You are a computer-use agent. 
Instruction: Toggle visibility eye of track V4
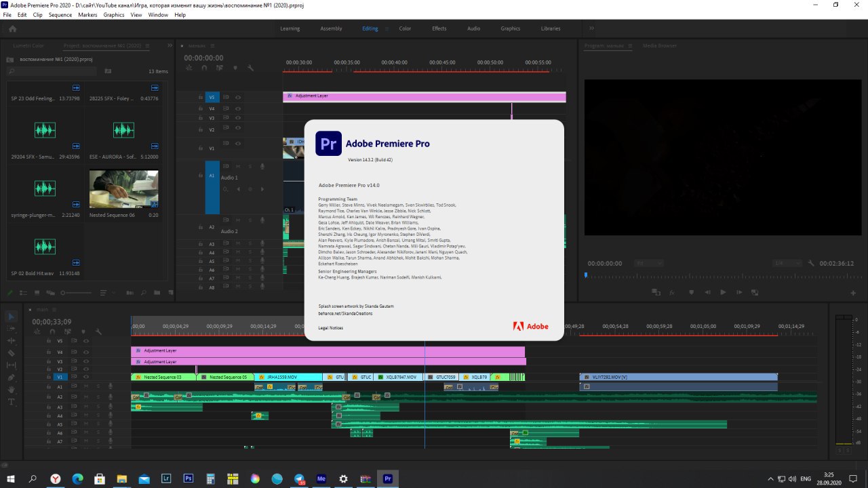tap(86, 352)
